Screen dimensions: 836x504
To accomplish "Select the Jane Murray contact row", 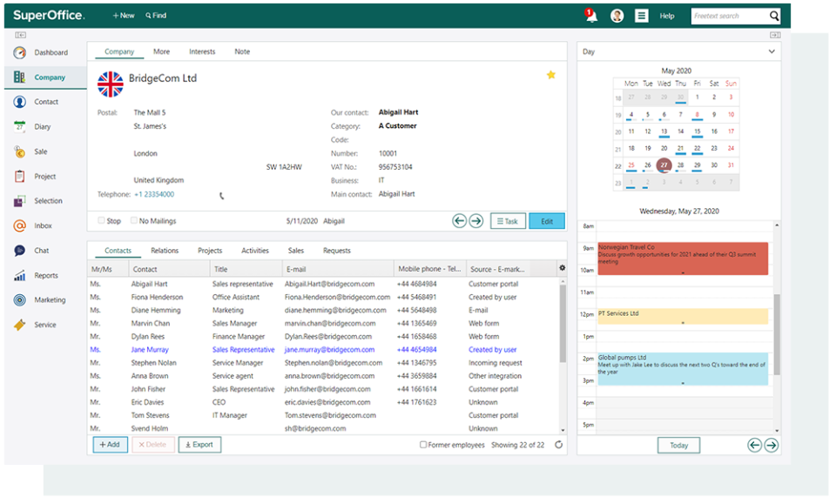I will [x=324, y=350].
